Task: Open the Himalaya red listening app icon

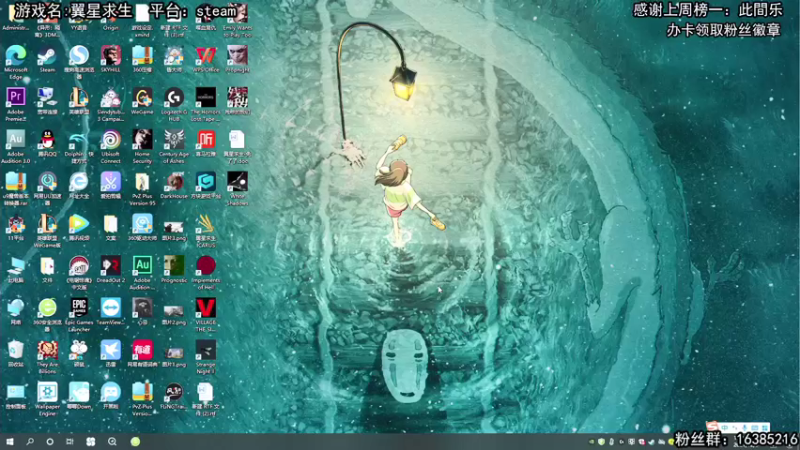Action: 206,139
